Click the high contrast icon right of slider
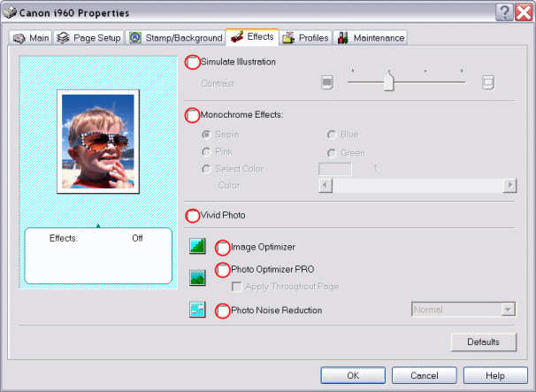Image resolution: width=536 pixels, height=392 pixels. [x=488, y=83]
